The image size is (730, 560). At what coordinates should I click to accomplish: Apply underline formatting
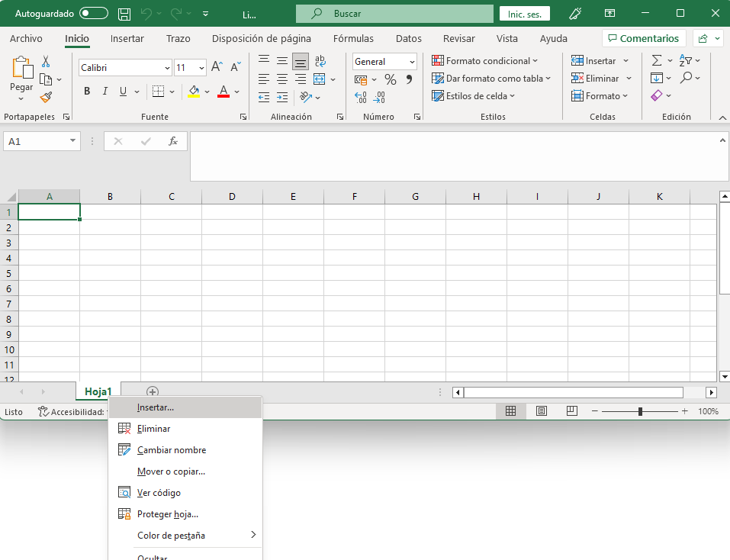click(123, 92)
